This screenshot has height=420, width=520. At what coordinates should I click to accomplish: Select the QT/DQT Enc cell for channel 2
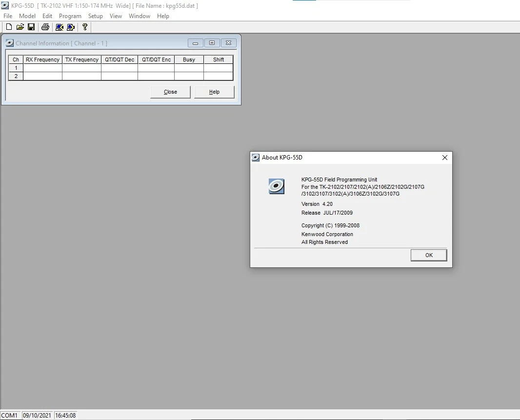coord(156,76)
